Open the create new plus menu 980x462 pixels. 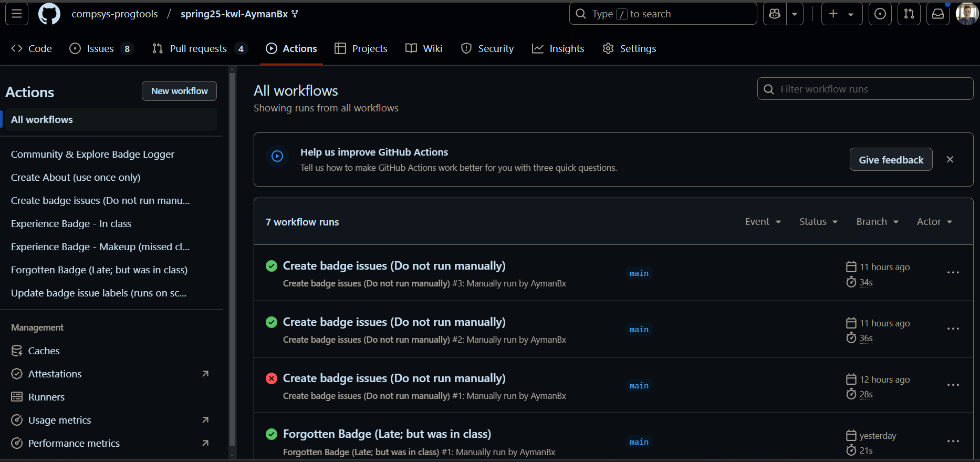pyautogui.click(x=841, y=14)
